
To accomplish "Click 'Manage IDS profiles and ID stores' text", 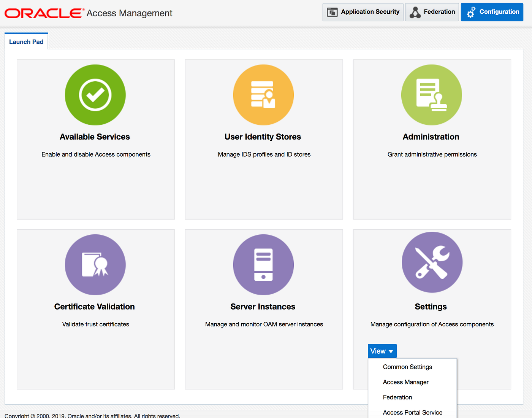I will [264, 154].
